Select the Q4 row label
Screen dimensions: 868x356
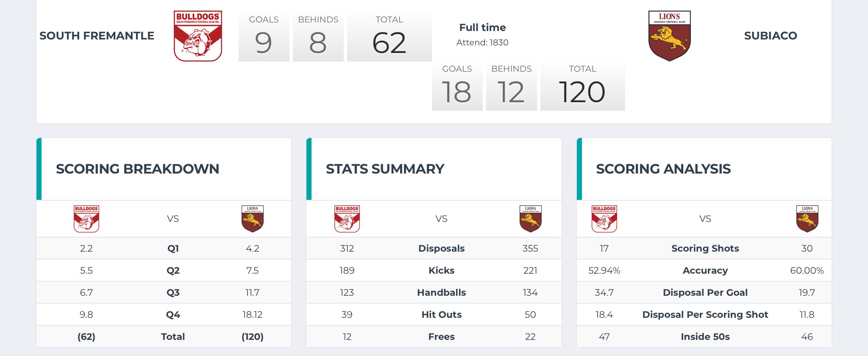tap(173, 315)
